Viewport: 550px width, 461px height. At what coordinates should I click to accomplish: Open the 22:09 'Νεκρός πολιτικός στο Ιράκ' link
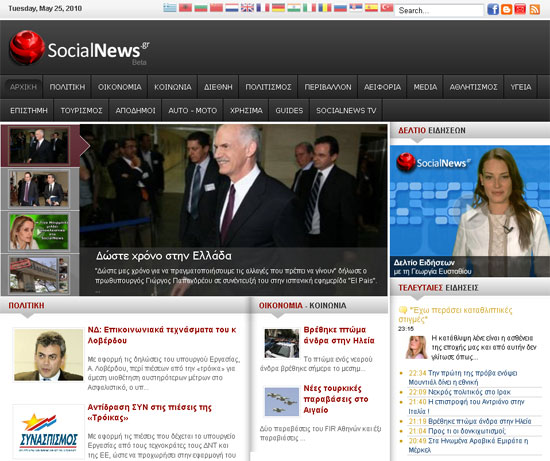tap(460, 392)
